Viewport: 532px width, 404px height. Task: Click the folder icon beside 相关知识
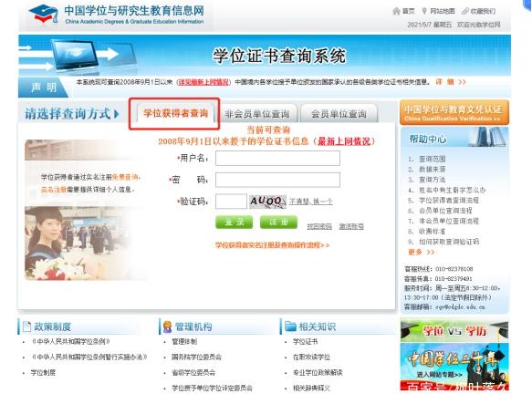click(x=291, y=326)
